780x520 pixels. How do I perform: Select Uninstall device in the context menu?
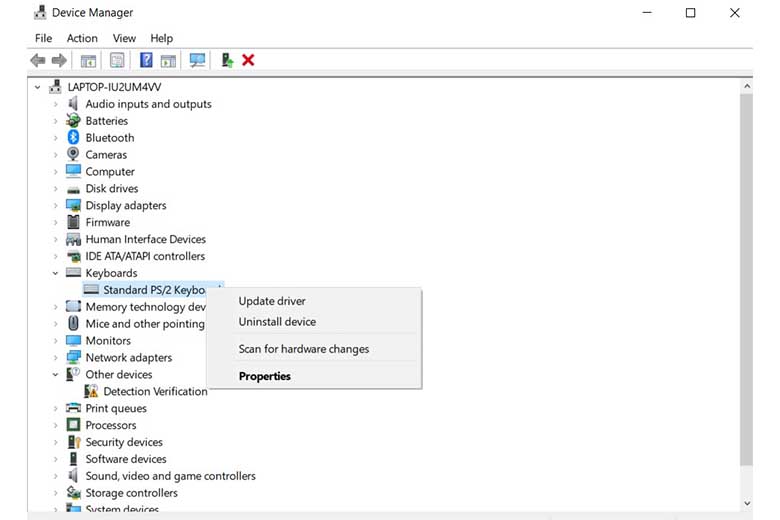click(277, 322)
